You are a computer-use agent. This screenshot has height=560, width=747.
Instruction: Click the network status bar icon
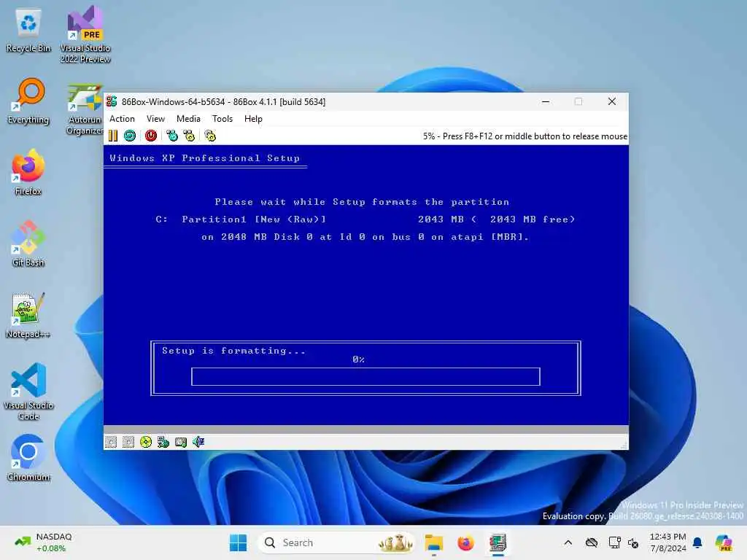163,442
